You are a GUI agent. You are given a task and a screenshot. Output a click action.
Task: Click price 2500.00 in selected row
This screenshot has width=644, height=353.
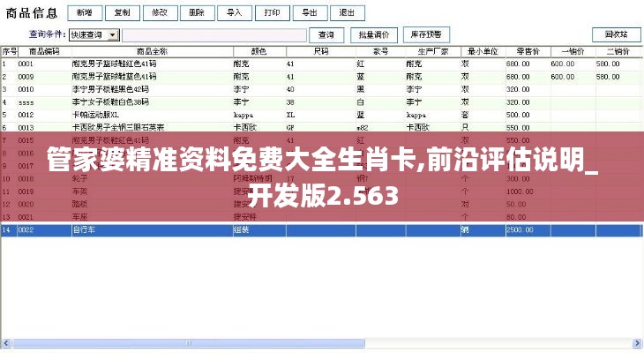pyautogui.click(x=520, y=230)
